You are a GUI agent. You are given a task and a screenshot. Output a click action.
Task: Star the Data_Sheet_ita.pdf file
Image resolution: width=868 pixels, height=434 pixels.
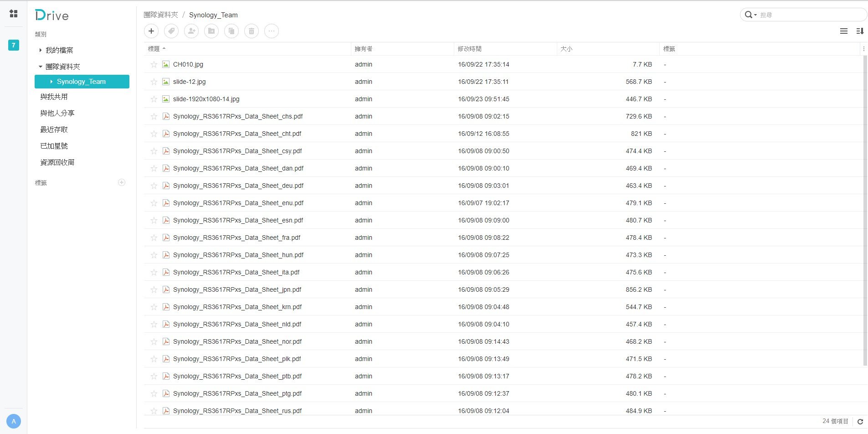click(x=154, y=272)
